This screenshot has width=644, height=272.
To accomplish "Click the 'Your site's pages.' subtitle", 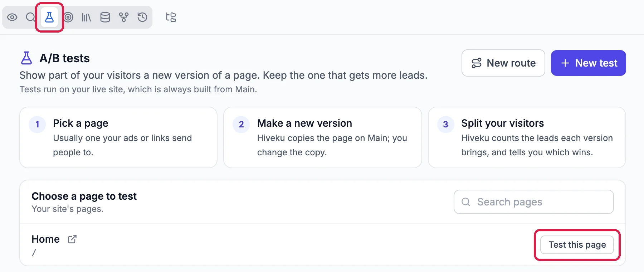I will click(x=67, y=209).
